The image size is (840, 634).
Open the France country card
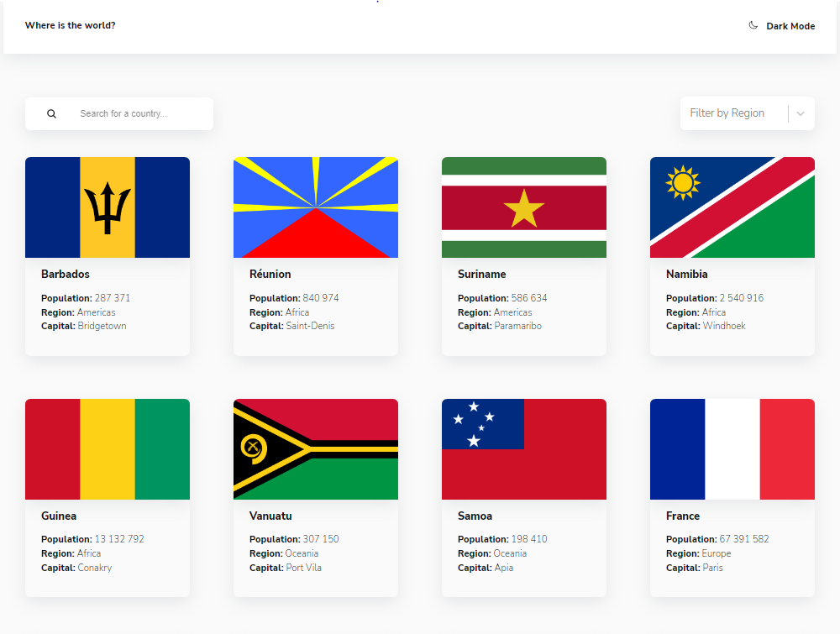coord(732,497)
